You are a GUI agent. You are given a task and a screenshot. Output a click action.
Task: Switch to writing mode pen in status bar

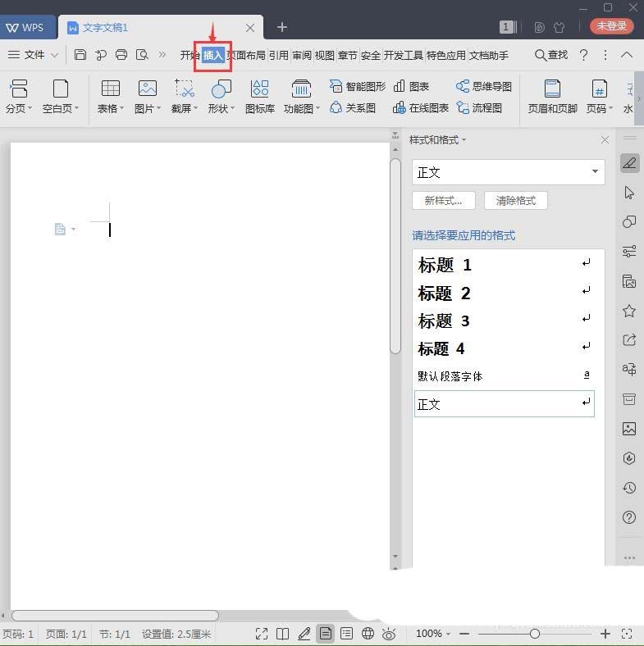coord(304,634)
